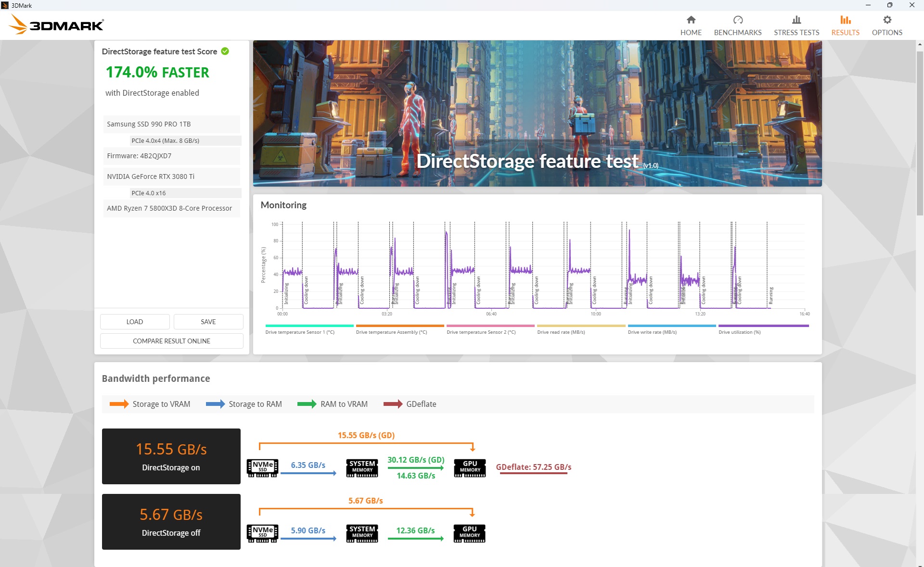Click the SAVE button

coord(208,322)
